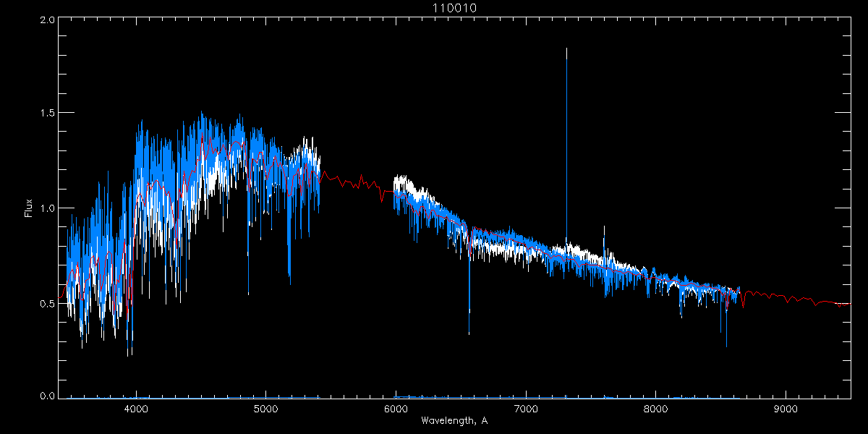The width and height of the screenshot is (868, 434).
Task: Click x-axis tick label 9000
Action: pyautogui.click(x=786, y=408)
